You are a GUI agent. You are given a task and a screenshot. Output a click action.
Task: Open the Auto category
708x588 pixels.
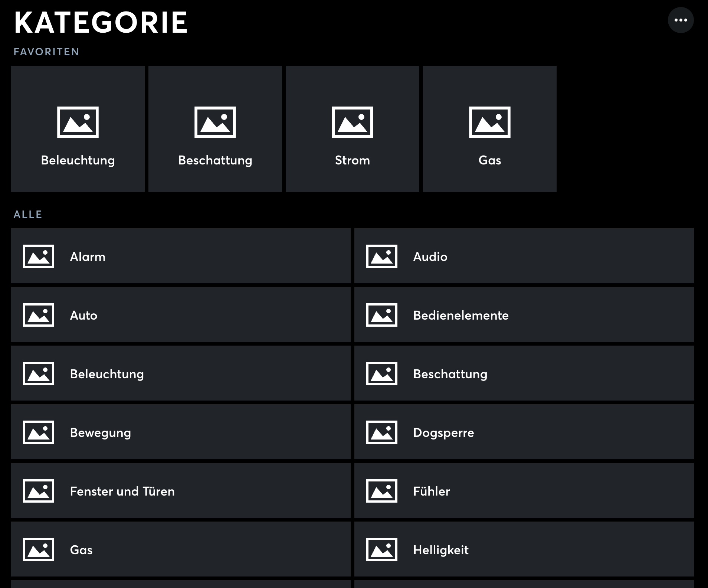click(x=181, y=315)
